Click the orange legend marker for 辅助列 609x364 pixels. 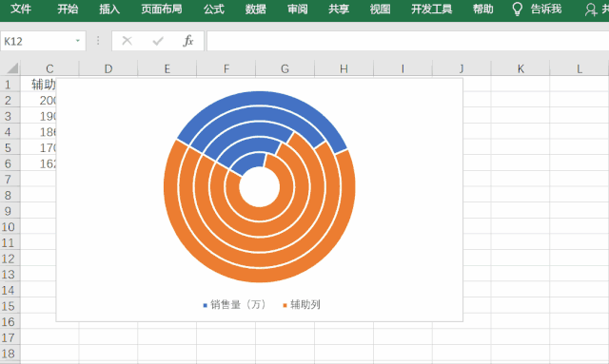285,305
